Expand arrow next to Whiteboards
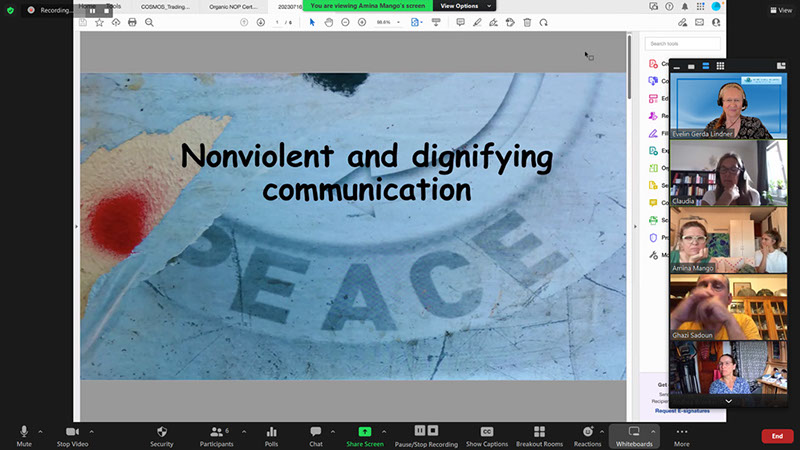This screenshot has height=450, width=800. pos(653,432)
